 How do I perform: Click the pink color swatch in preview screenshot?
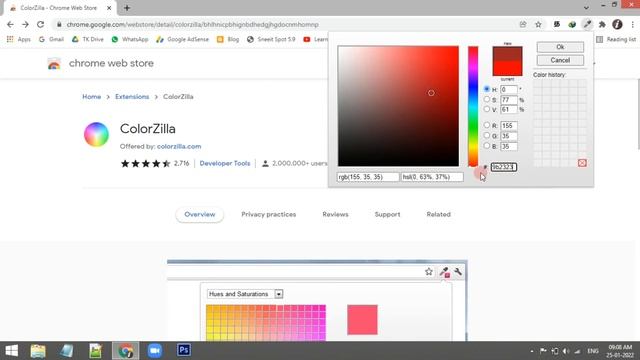pyautogui.click(x=362, y=320)
